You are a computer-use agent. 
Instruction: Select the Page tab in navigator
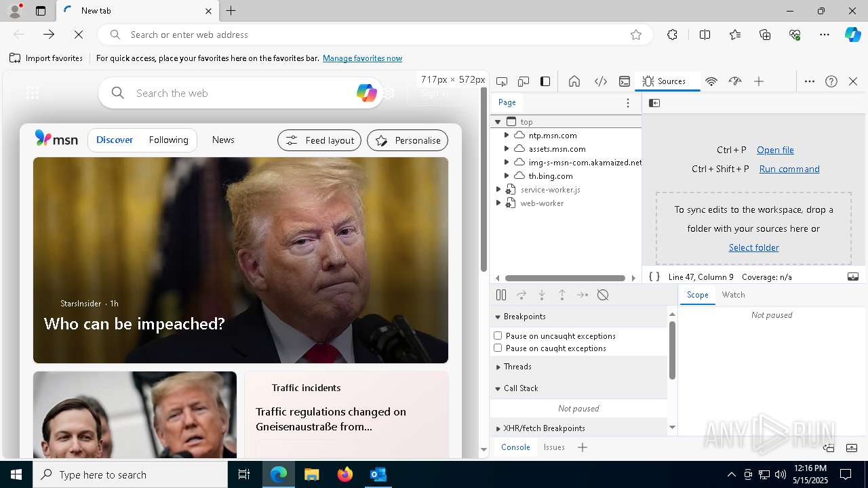(x=507, y=102)
